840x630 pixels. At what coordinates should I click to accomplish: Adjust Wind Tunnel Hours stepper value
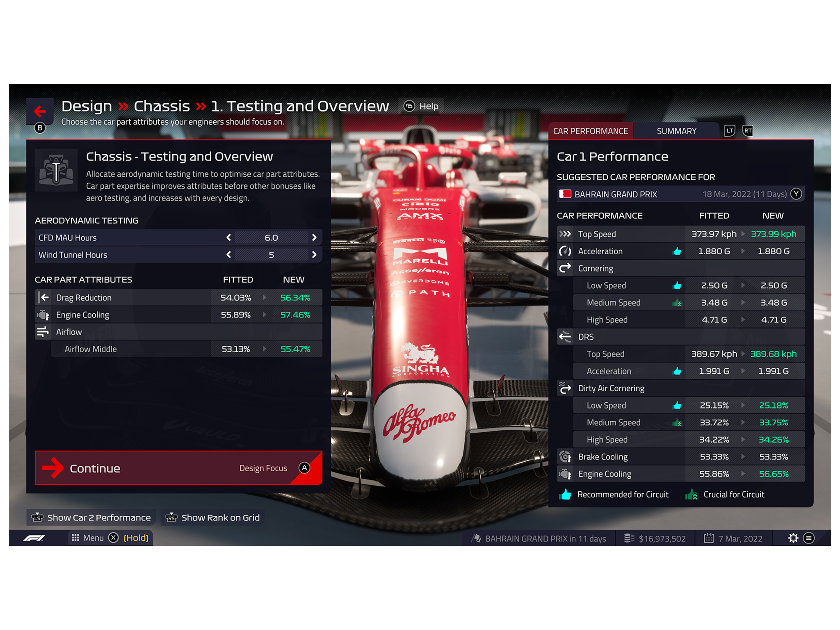315,253
